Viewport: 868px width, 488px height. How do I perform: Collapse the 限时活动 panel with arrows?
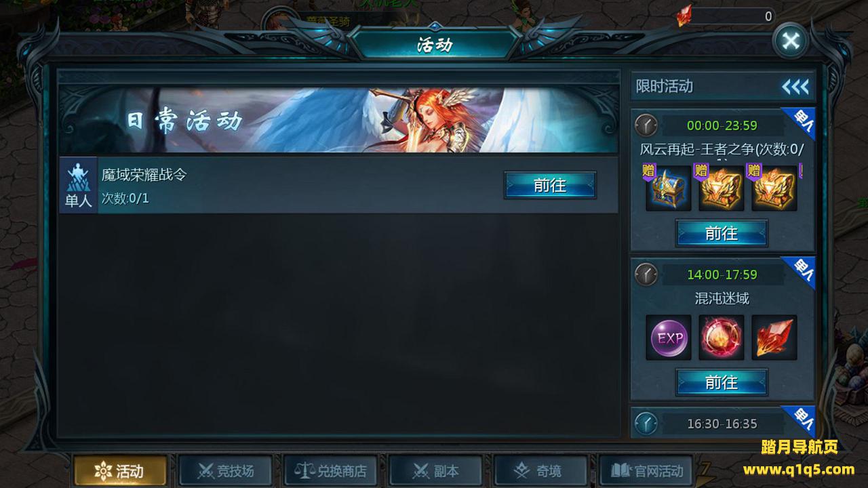(x=795, y=87)
